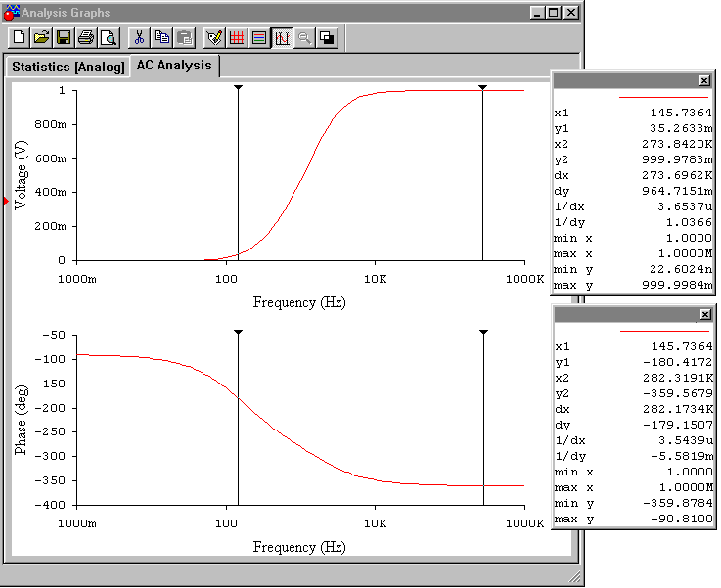Close the upper cursor readout panel
The height and width of the screenshot is (588, 721).
[704, 80]
